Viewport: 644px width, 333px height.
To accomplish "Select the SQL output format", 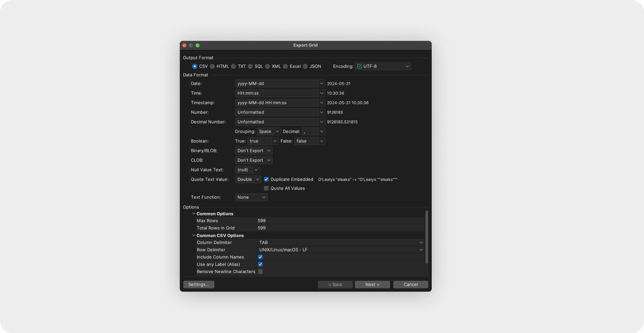I will coord(250,66).
